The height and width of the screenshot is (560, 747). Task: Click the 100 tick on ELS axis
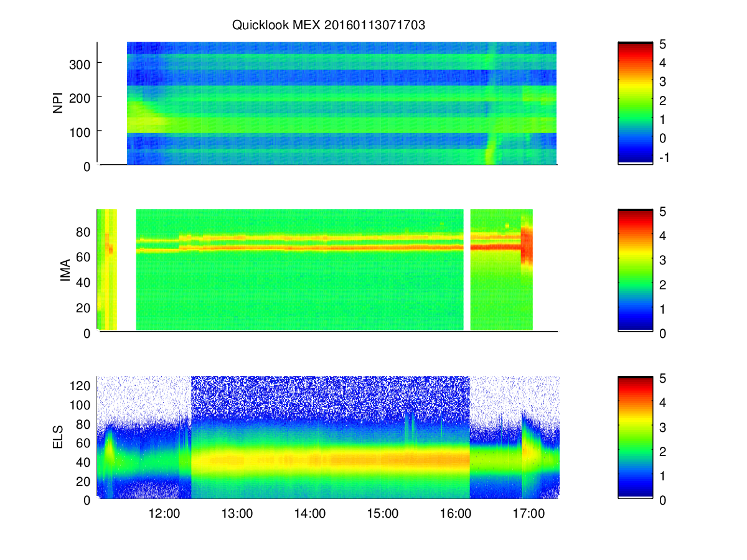click(x=82, y=405)
